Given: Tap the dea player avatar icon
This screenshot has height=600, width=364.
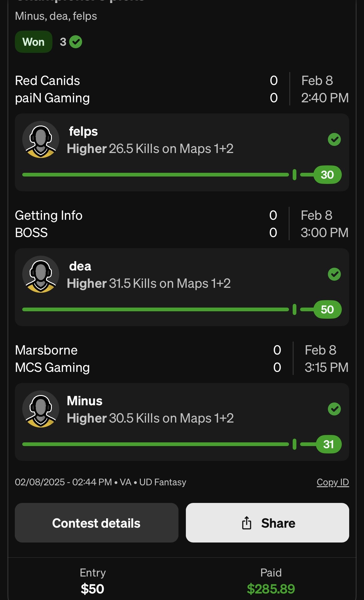Looking at the screenshot, I should click(41, 274).
